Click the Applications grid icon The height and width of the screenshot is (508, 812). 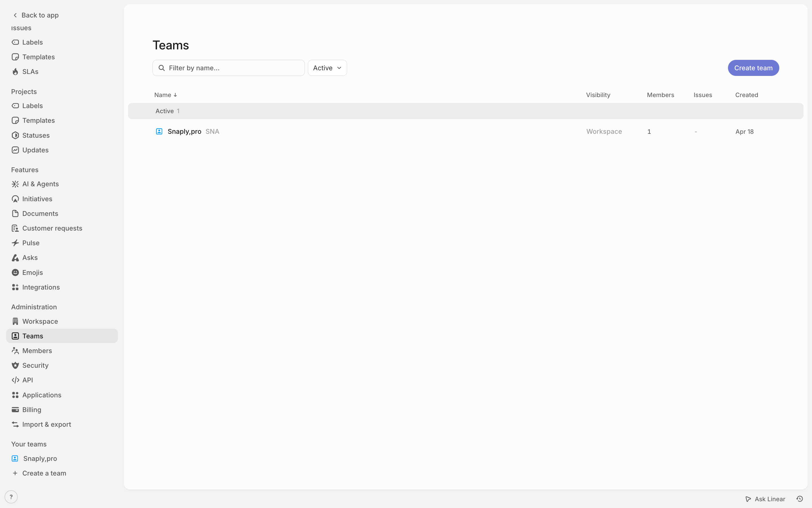[15, 395]
